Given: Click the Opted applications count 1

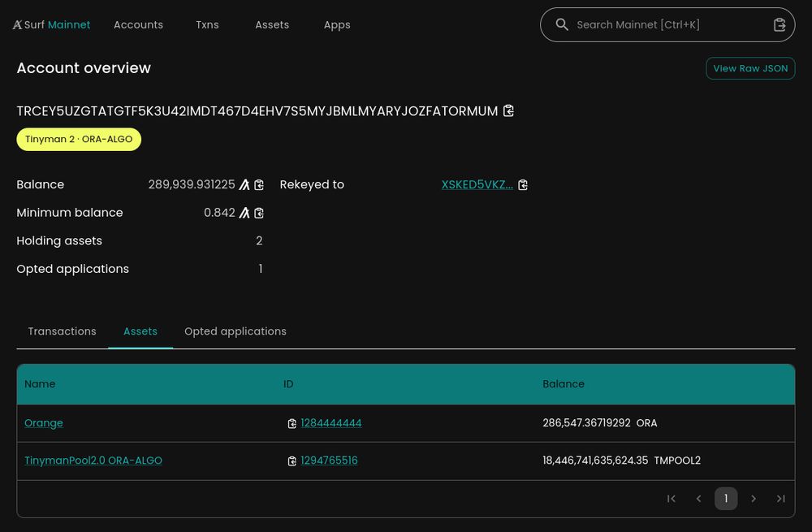Looking at the screenshot, I should click(x=261, y=268).
